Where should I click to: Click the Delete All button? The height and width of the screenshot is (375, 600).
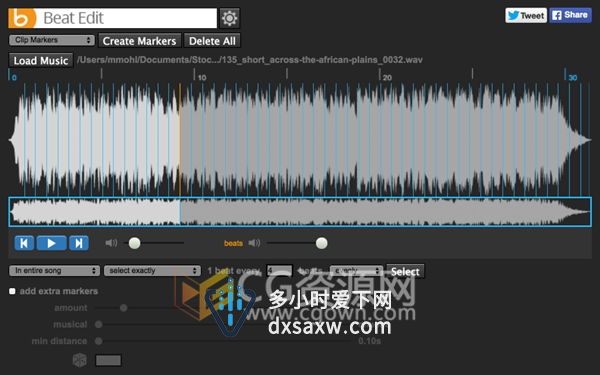tap(212, 41)
